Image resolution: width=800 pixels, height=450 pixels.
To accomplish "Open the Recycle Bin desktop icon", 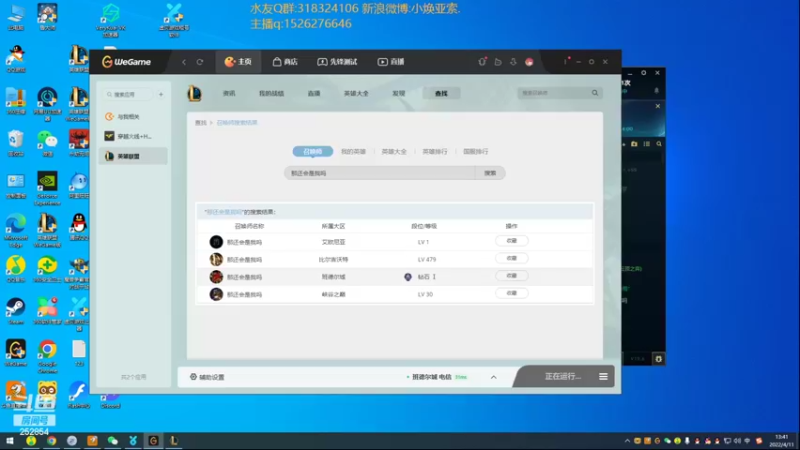I will [x=16, y=143].
